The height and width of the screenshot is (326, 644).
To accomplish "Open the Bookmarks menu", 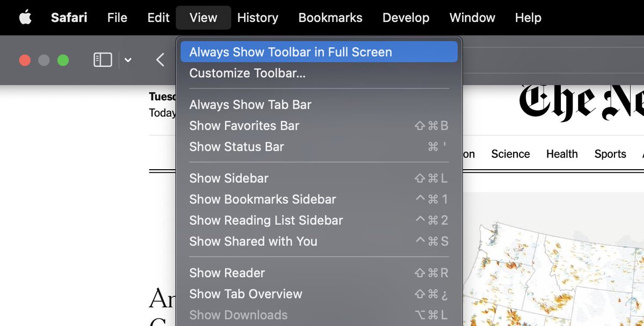I will click(x=330, y=17).
